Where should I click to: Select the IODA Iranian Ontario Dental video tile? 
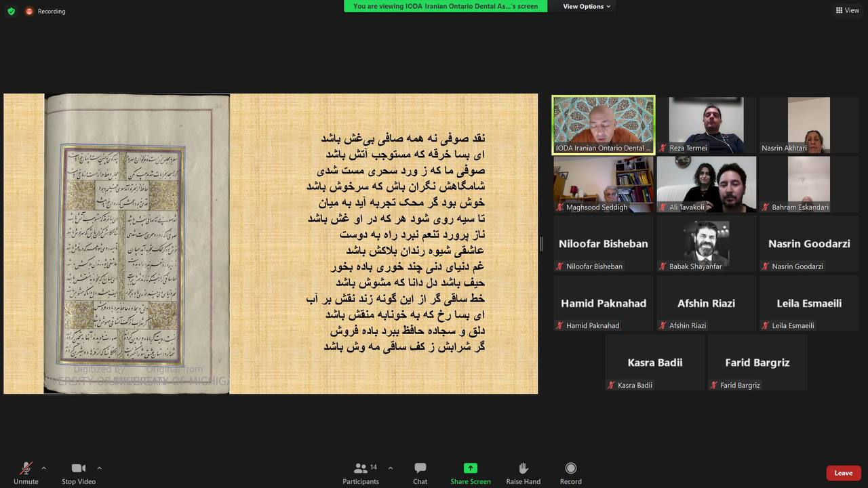(604, 125)
